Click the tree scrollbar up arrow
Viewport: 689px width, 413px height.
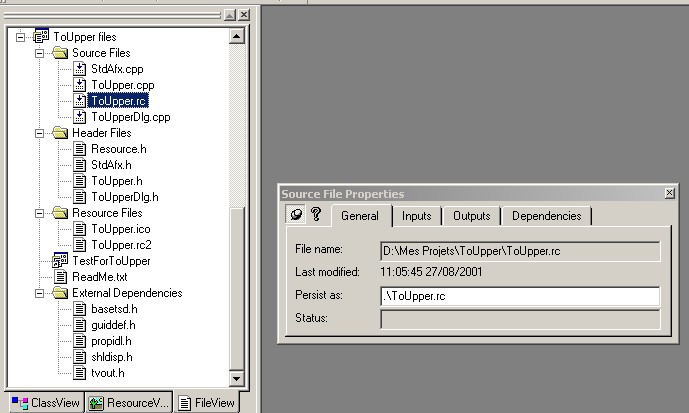tap(236, 36)
